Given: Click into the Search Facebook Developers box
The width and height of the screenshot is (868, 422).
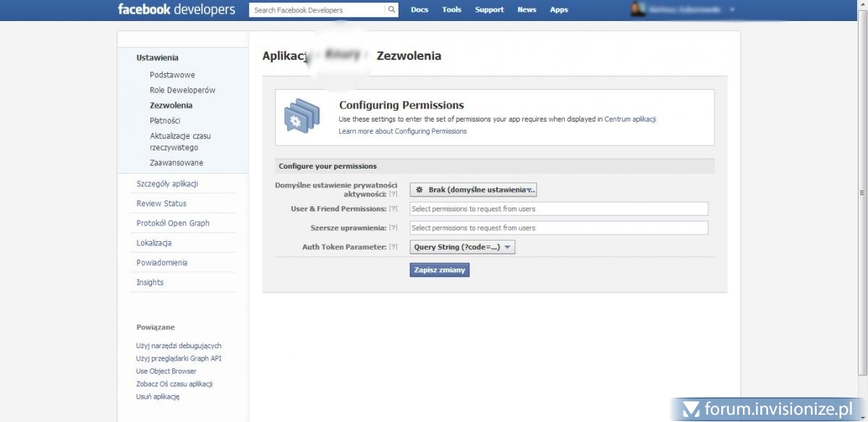Looking at the screenshot, I should [x=317, y=10].
